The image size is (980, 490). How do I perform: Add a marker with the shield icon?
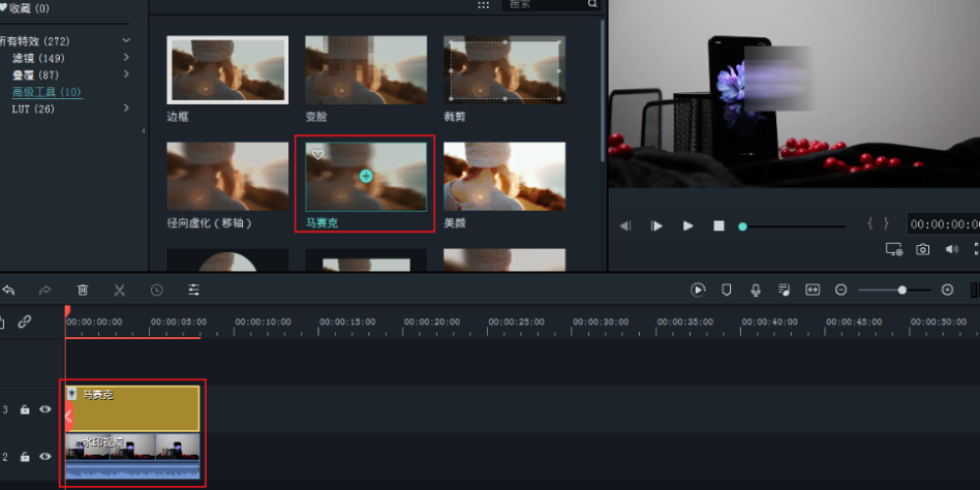[726, 290]
